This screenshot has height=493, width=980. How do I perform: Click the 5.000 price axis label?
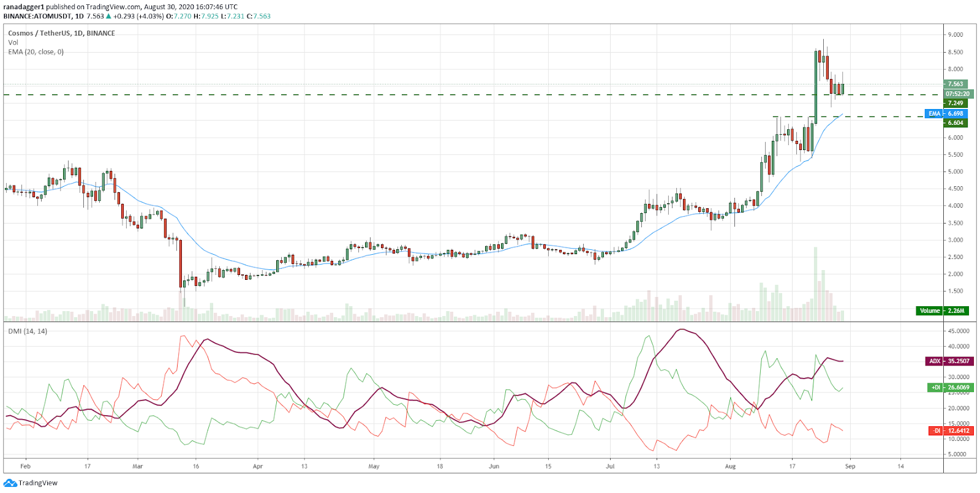pyautogui.click(x=955, y=171)
